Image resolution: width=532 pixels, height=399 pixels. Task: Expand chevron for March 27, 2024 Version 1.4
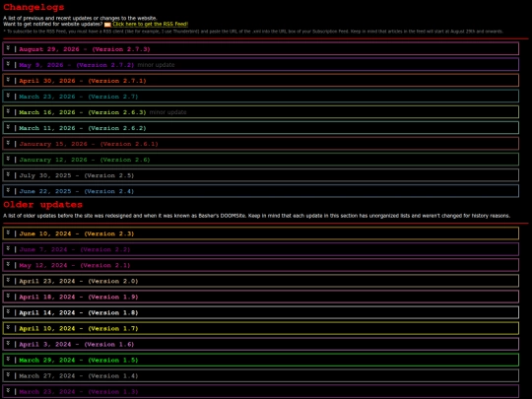click(x=8, y=375)
